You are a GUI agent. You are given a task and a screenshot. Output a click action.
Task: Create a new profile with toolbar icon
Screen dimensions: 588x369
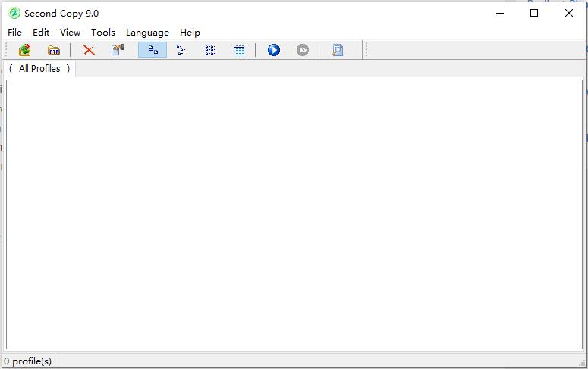pyautogui.click(x=25, y=50)
